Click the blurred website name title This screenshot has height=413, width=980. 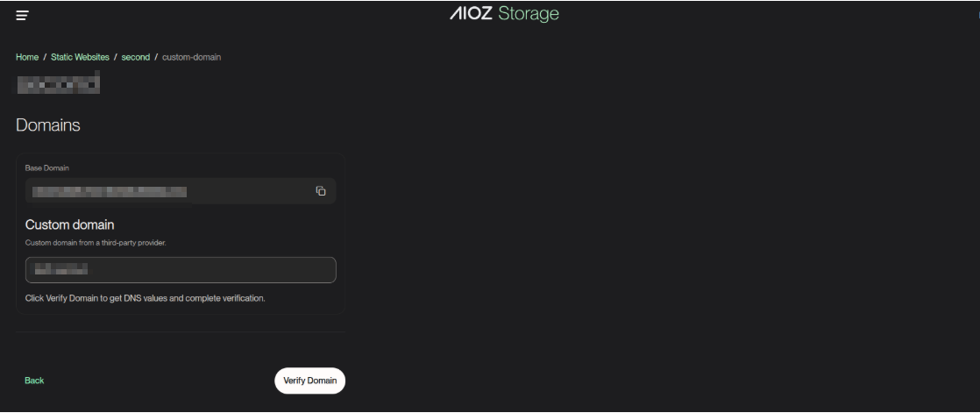58,84
